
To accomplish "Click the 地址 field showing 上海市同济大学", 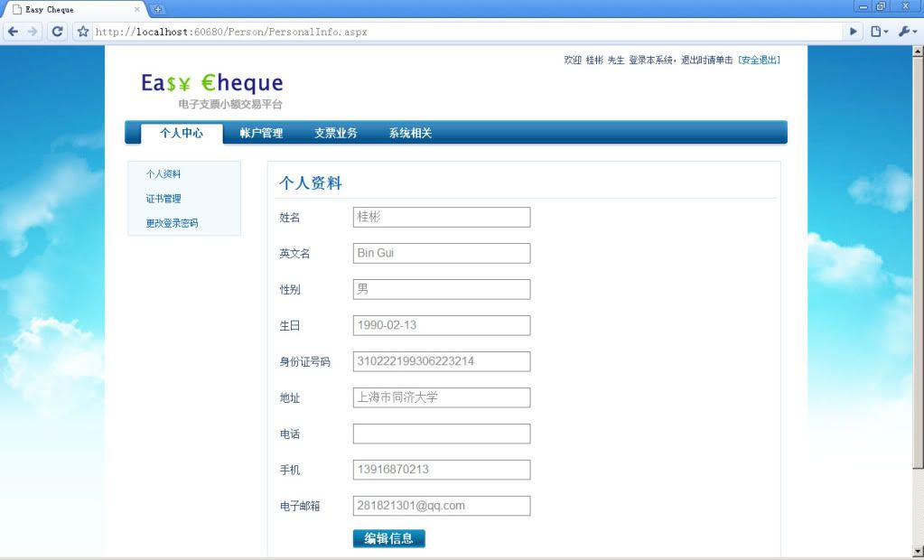I will (x=442, y=397).
